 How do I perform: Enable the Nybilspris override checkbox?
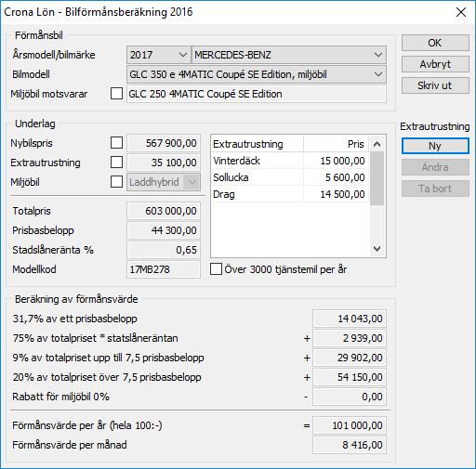(x=116, y=143)
